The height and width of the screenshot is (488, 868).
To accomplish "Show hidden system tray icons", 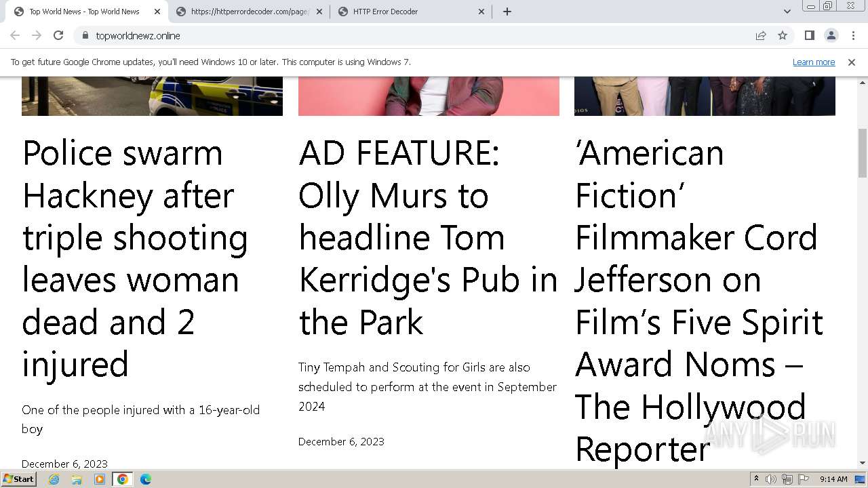I will (x=756, y=479).
